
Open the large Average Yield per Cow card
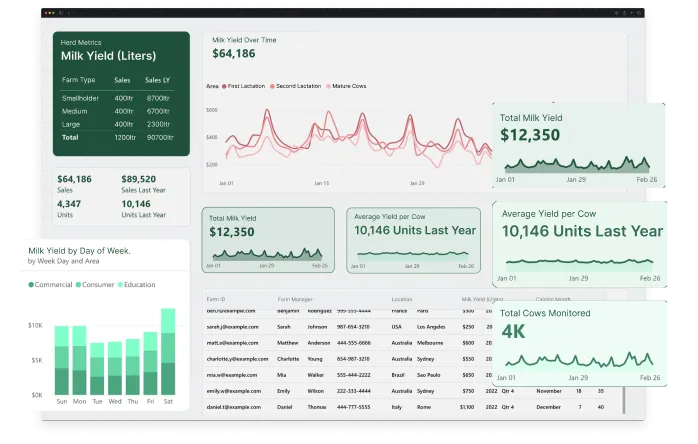click(580, 242)
